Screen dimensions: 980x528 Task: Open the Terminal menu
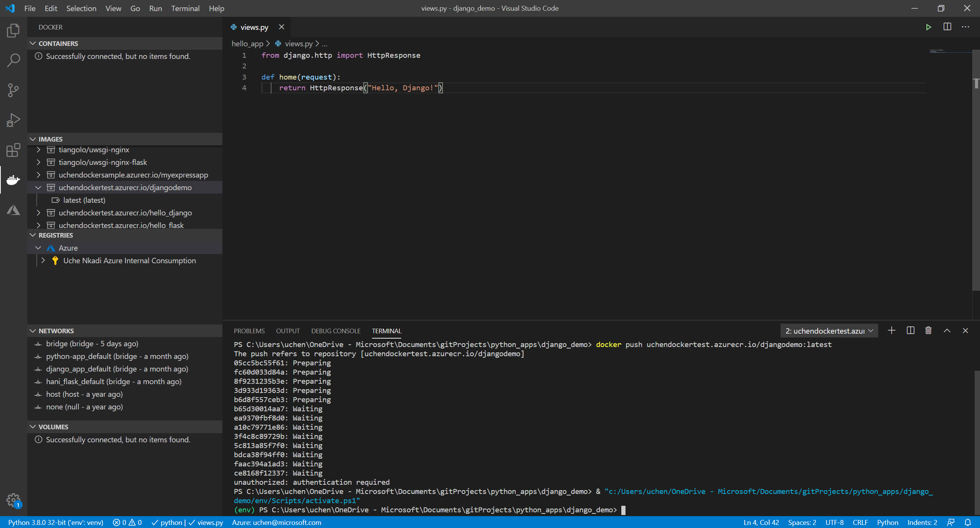(185, 8)
